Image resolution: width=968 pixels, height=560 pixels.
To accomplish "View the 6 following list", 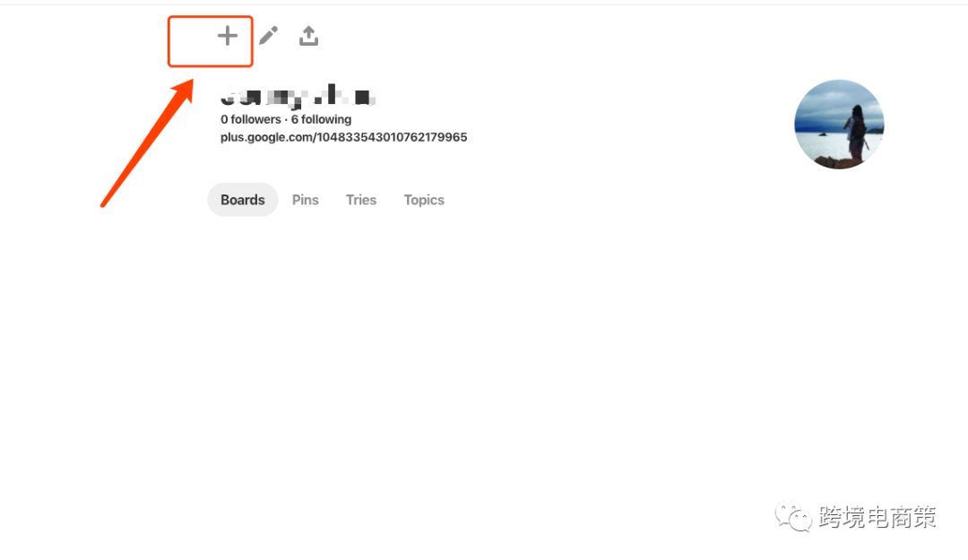I will click(x=321, y=119).
